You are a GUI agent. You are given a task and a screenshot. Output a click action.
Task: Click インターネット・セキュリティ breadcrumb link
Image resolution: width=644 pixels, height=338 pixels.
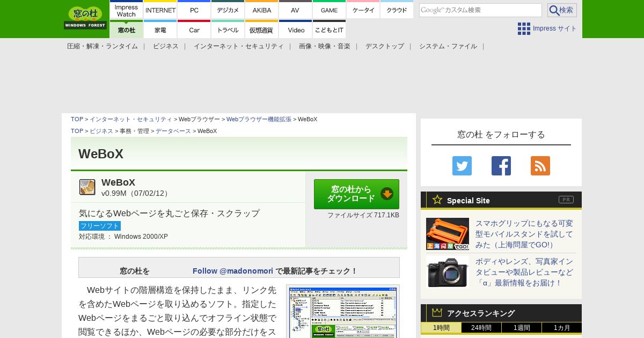[x=131, y=119]
